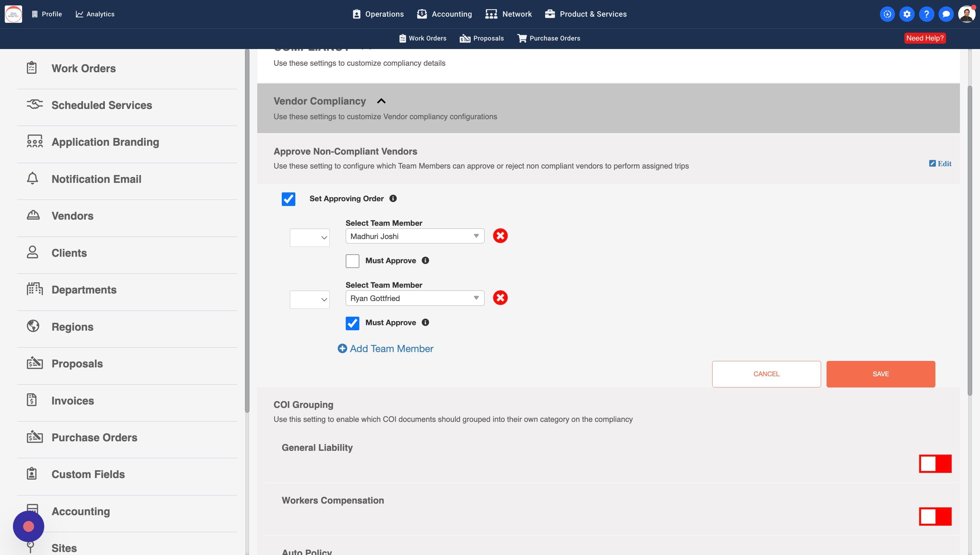Viewport: 980px width, 555px height.
Task: Check Must Approve for Madhuri Joshi
Action: click(352, 261)
